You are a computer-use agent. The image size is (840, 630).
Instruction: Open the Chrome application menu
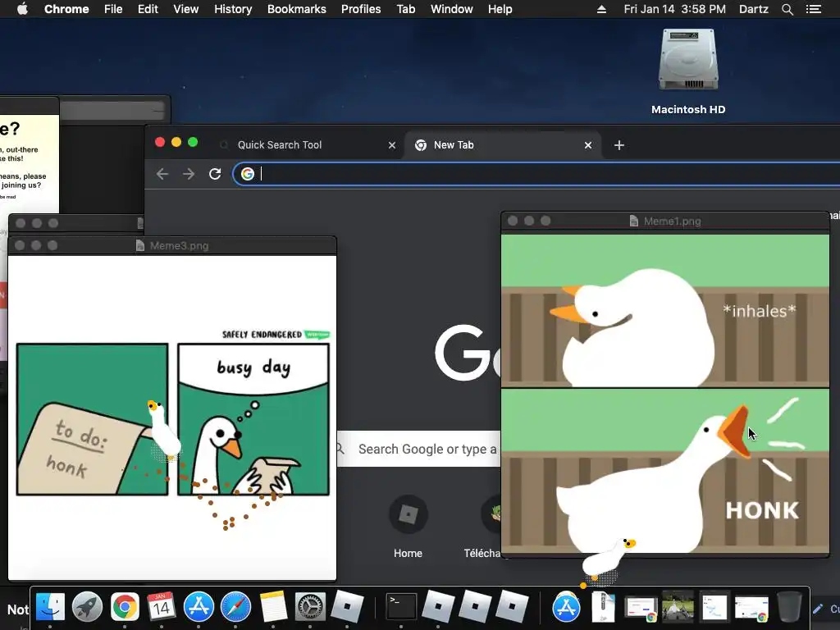66,9
